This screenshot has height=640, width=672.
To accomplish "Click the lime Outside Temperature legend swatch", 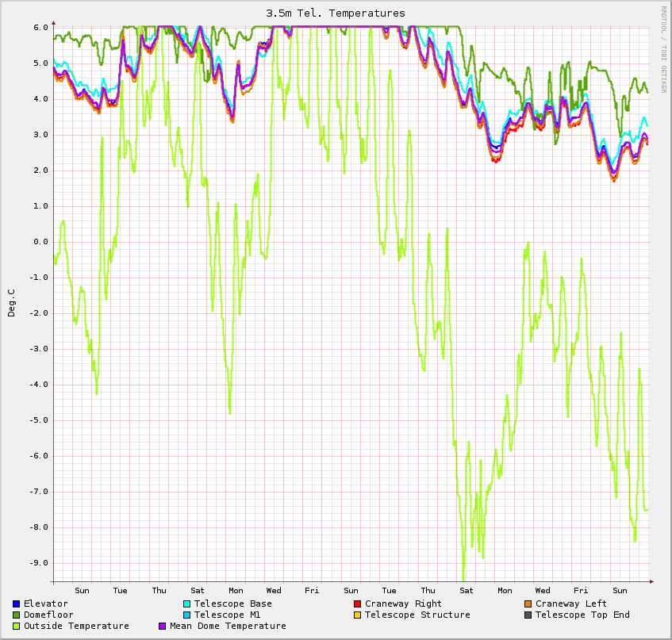I will pyautogui.click(x=17, y=626).
